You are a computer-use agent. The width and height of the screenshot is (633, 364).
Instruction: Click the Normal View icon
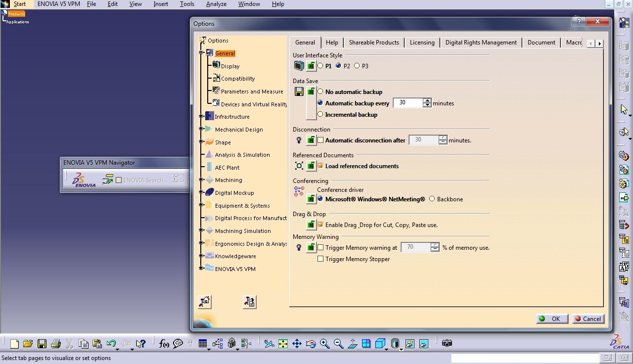coord(352,343)
